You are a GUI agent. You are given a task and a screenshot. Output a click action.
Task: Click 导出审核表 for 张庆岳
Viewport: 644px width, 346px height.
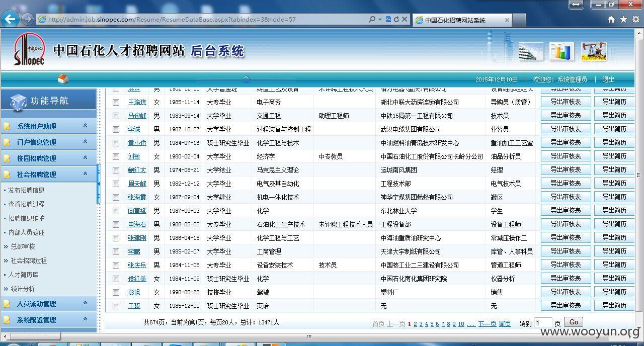point(566,265)
